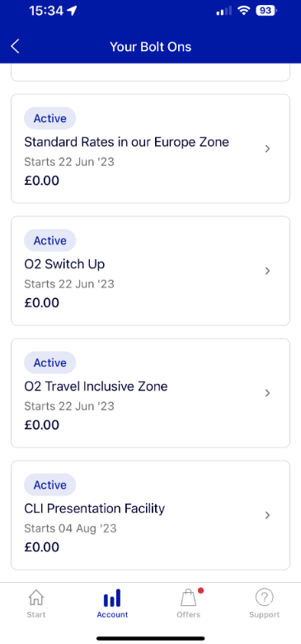Tap the battery indicator in status bar
The width and height of the screenshot is (301, 644).
266,11
